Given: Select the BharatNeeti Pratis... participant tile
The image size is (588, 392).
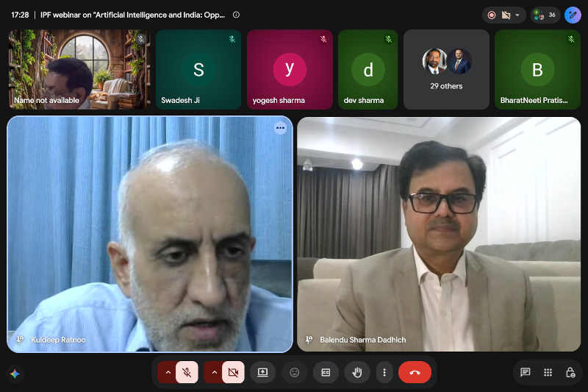Looking at the screenshot, I should click(x=537, y=69).
